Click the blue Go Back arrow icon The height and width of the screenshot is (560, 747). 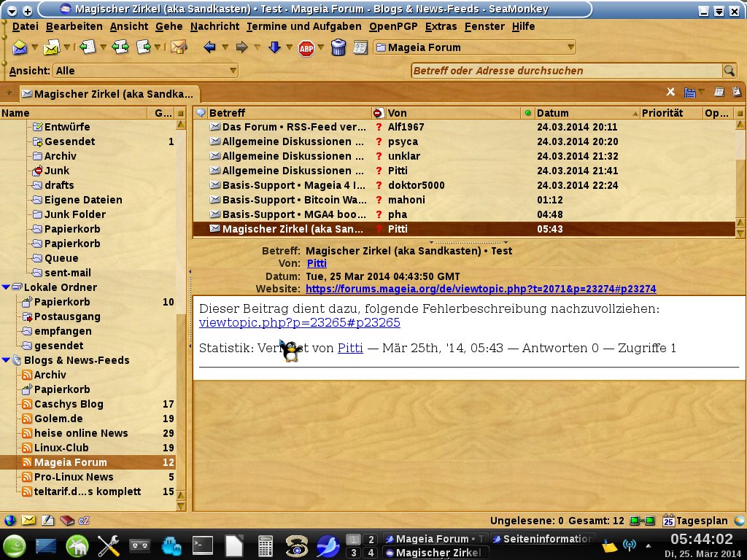[x=209, y=47]
